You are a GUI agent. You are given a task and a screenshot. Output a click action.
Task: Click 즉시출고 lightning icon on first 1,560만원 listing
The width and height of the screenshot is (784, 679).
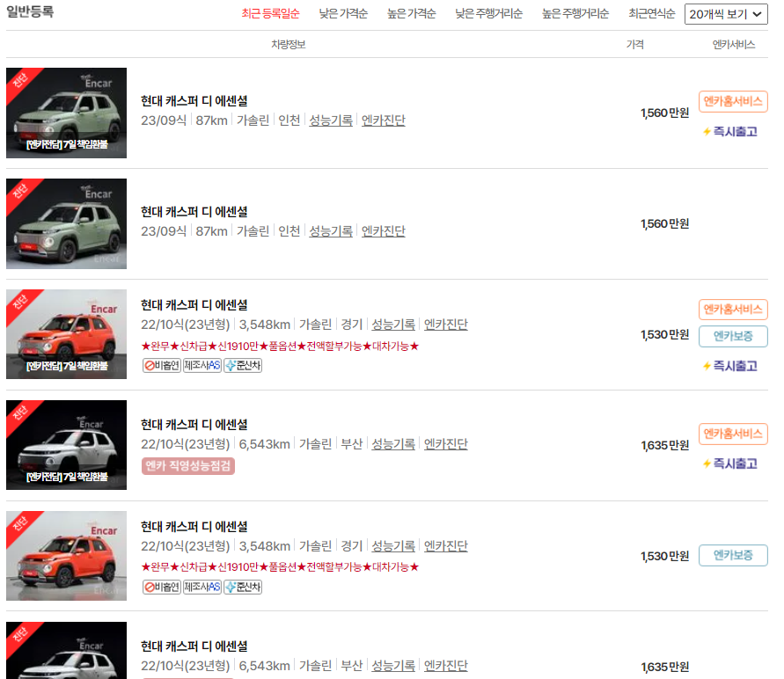coord(707,132)
